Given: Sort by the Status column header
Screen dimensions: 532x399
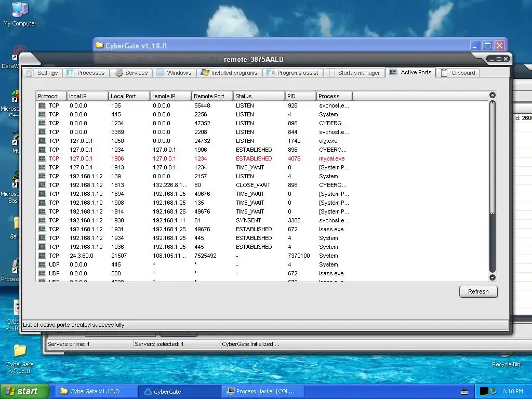Looking at the screenshot, I should tap(259, 96).
